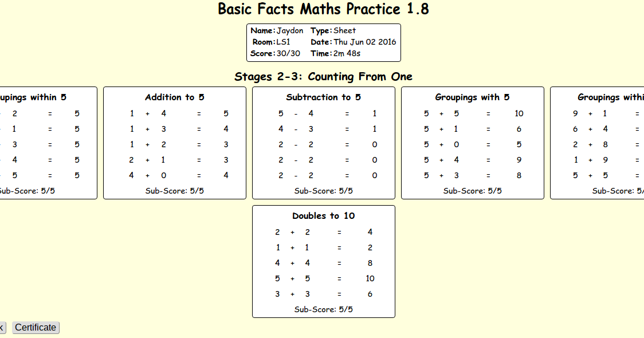This screenshot has height=338, width=644.
Task: Click the answer '10' for 5 + 5
Action: (x=519, y=113)
